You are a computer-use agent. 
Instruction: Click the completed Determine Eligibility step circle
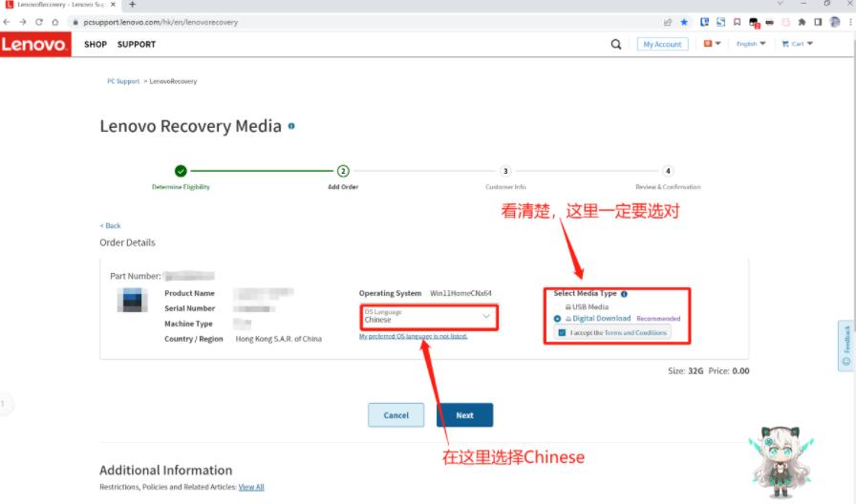(181, 171)
